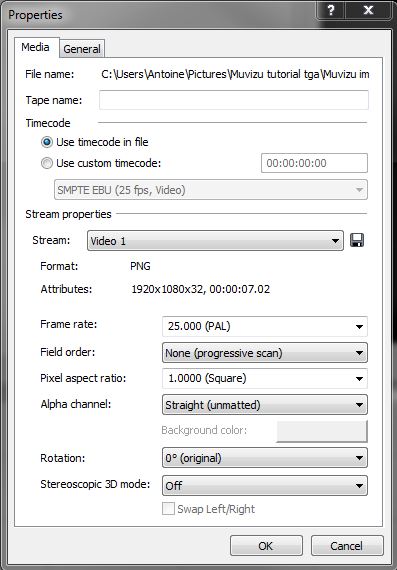Viewport: 397px width, 570px height.
Task: Open the SMPTE EBU timecode format dropdown
Action: point(211,190)
